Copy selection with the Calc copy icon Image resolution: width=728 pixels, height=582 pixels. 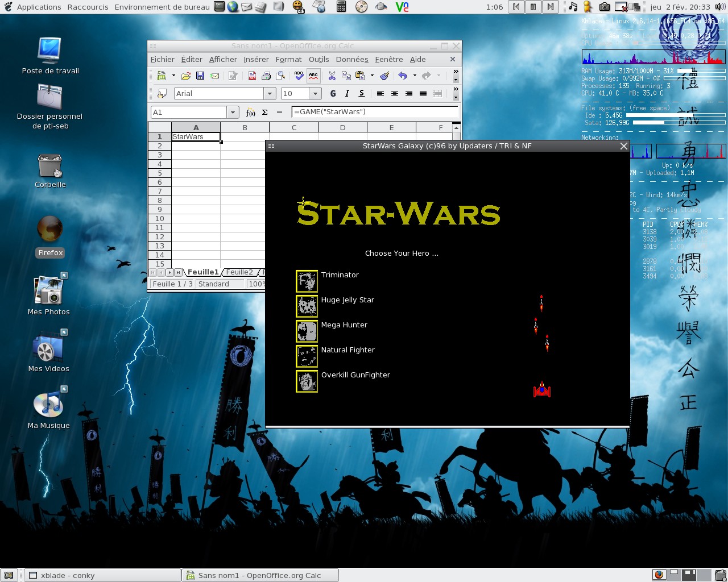coord(346,76)
